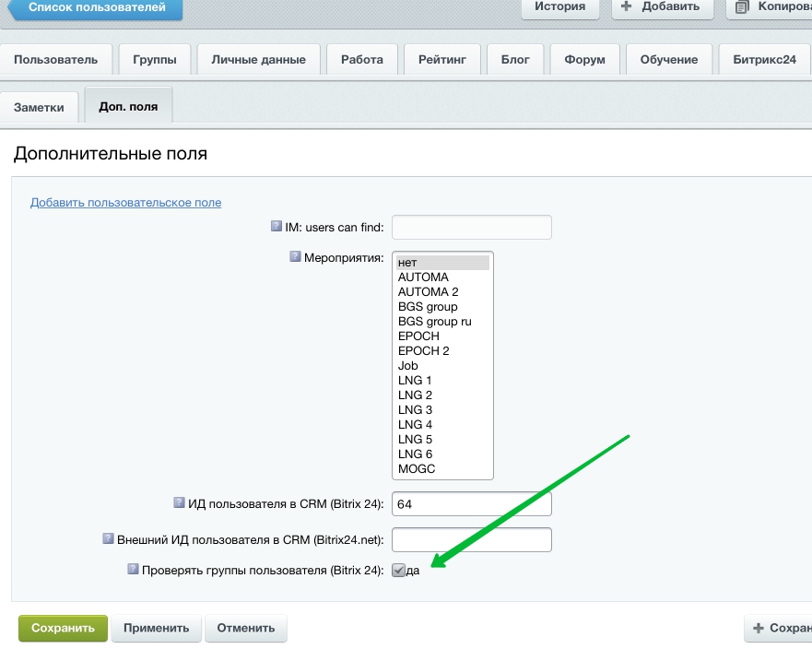812x649 pixels.
Task: Click the Применить button
Action: click(x=157, y=629)
